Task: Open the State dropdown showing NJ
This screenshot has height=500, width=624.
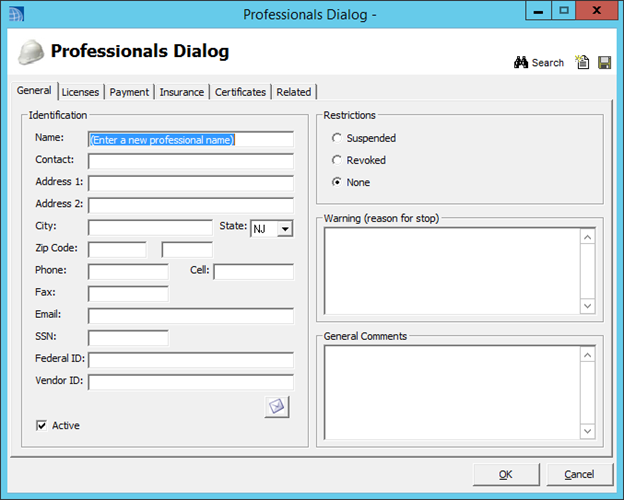Action: pyautogui.click(x=285, y=229)
